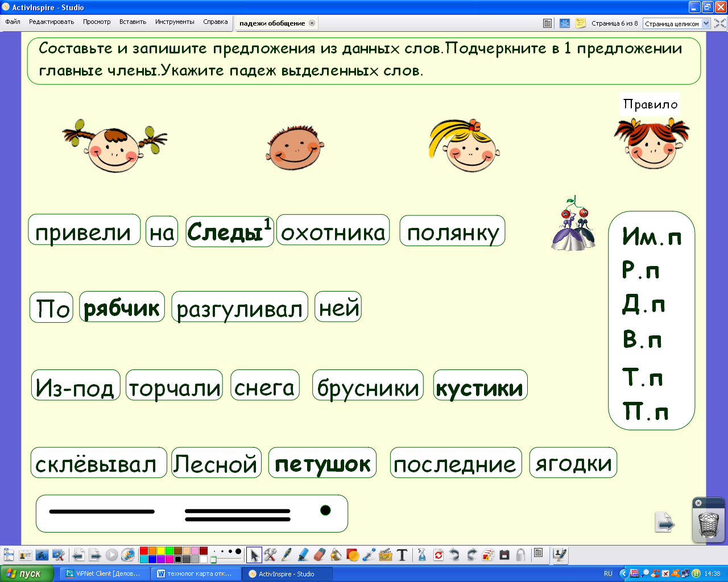Activate the Select arrow tool
Image resolution: width=728 pixels, height=582 pixels.
(x=254, y=555)
